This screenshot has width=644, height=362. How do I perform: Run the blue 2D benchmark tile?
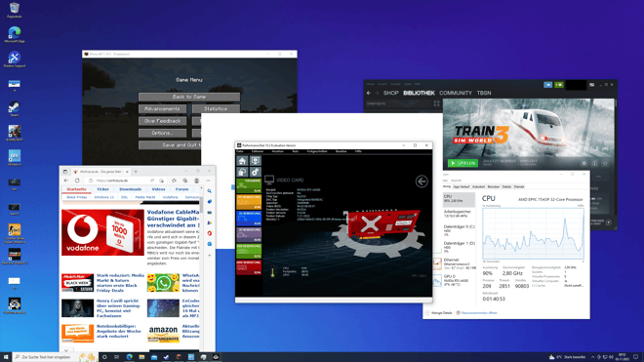(x=249, y=219)
